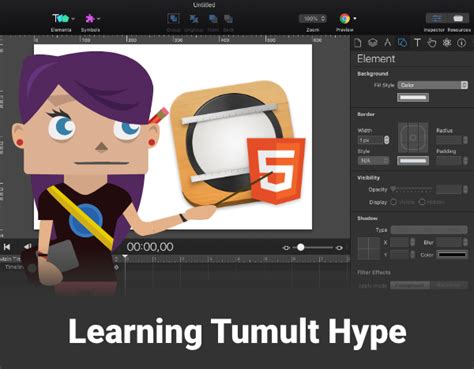Open the Scene inspector tab
The image size is (474, 369).
[x=372, y=43]
